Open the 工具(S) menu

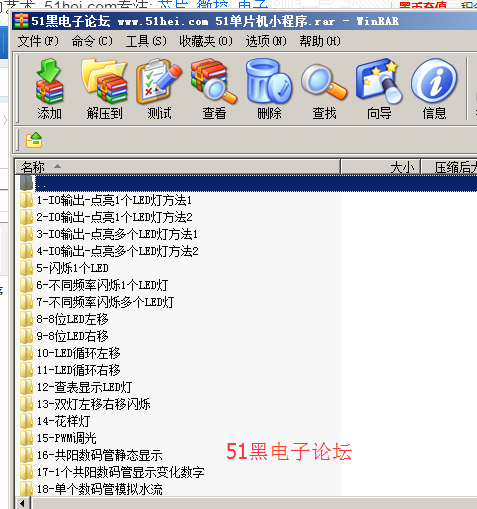146,41
